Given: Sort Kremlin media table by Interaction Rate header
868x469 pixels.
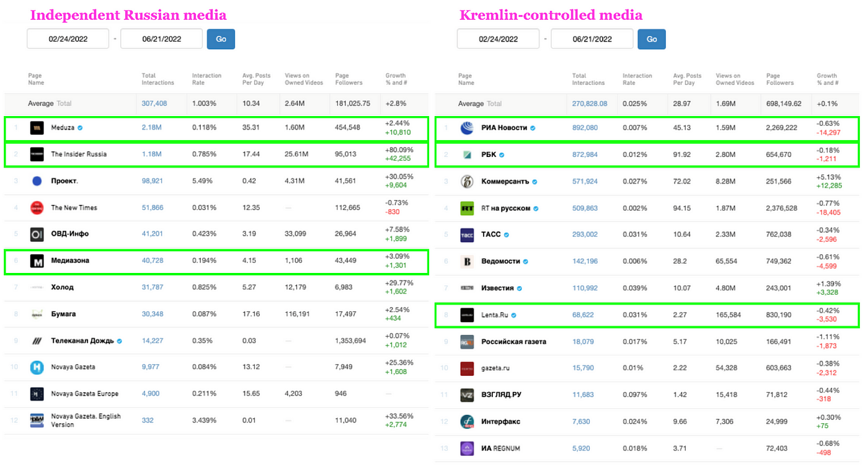Looking at the screenshot, I should pos(637,79).
